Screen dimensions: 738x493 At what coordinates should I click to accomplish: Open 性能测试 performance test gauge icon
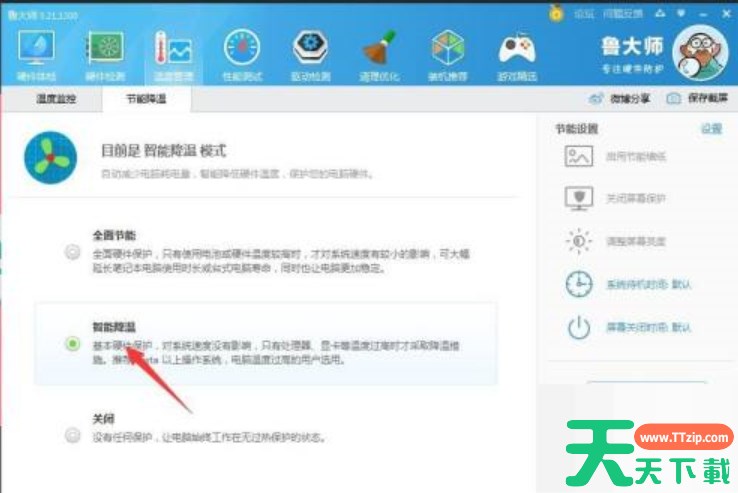click(x=241, y=55)
